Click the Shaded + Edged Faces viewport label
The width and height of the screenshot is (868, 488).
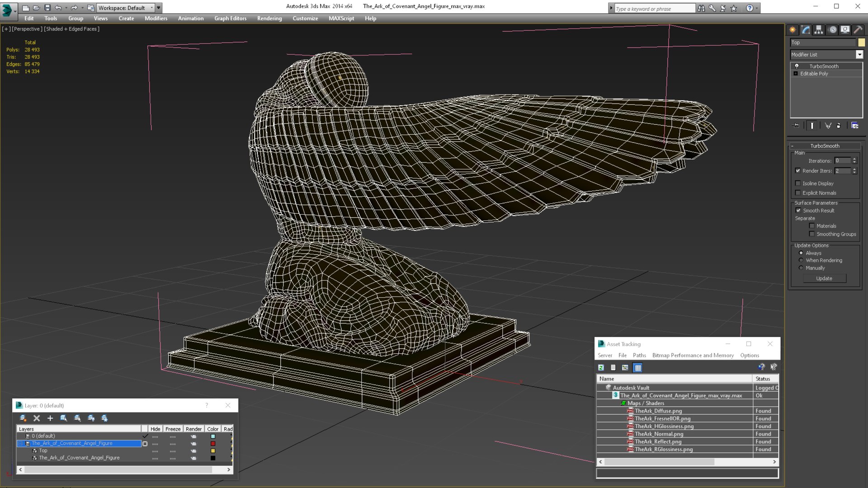coord(71,29)
